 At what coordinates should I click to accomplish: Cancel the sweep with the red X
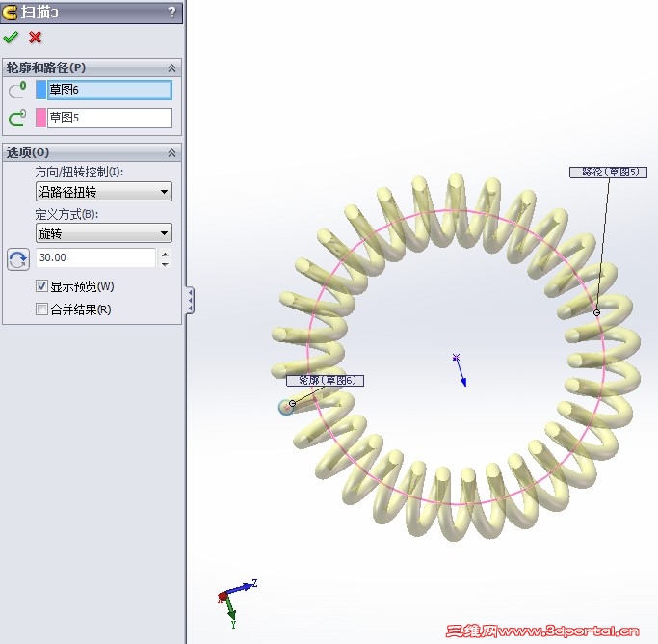pyautogui.click(x=36, y=38)
